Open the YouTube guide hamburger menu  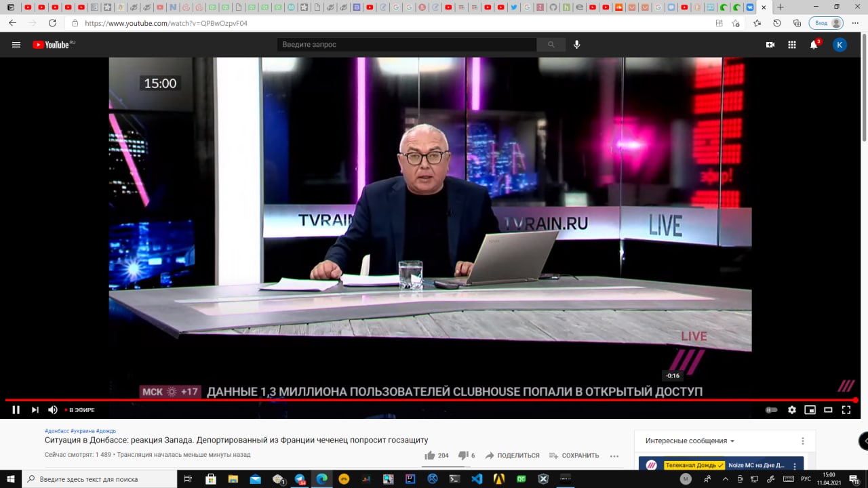[x=16, y=45]
